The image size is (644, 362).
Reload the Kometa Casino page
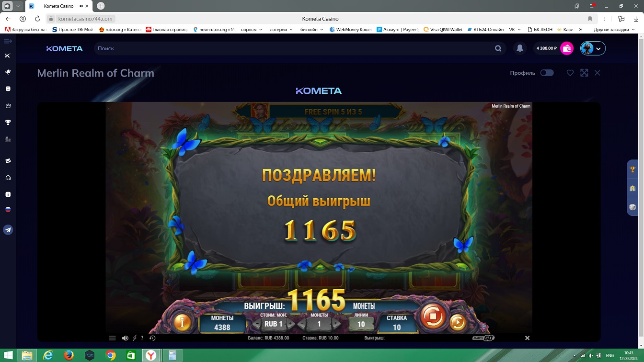pyautogui.click(x=37, y=19)
